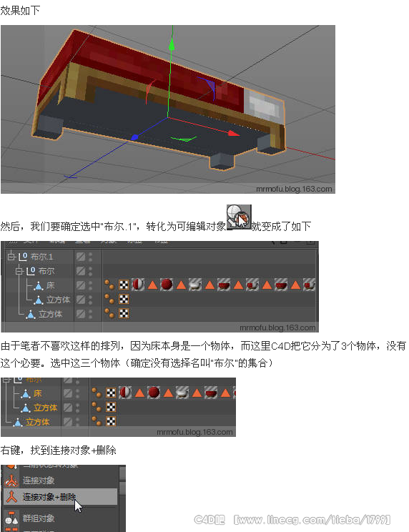
Task: Click selection triangle after red sphere tag, first panel
Action: (181, 285)
